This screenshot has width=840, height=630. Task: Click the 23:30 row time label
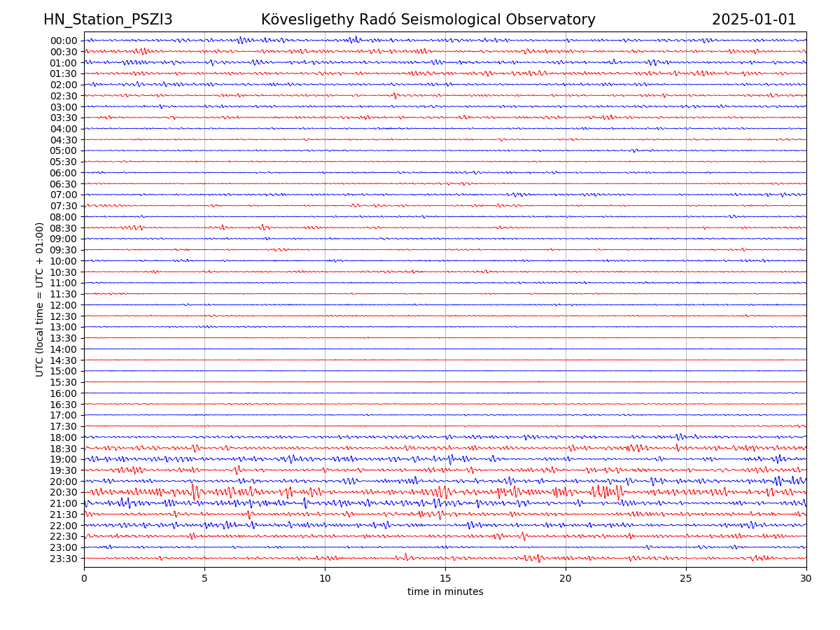64,559
